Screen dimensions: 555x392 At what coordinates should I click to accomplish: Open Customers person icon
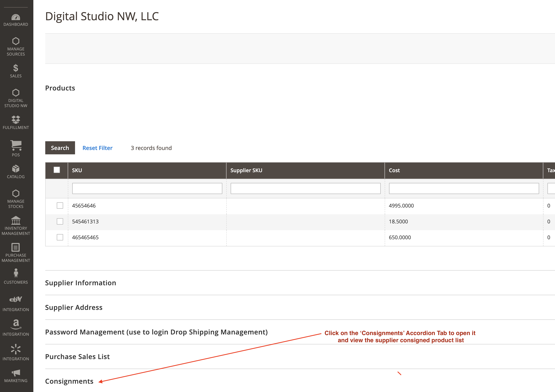(16, 273)
